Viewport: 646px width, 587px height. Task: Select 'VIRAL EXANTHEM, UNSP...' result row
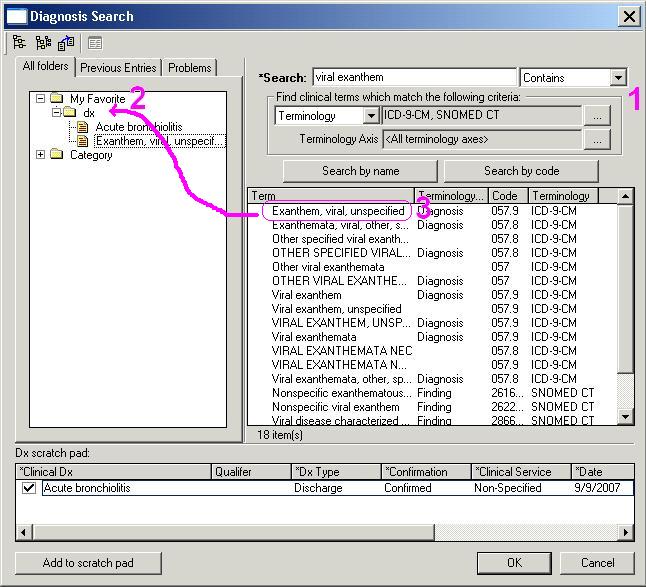tap(432, 323)
